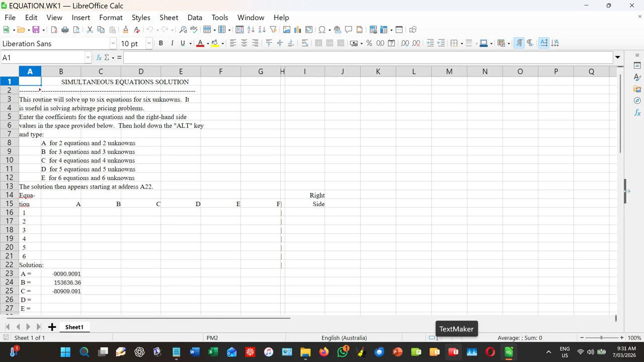The width and height of the screenshot is (644, 362).
Task: Click the Export as PDF icon
Action: pyautogui.click(x=54, y=30)
